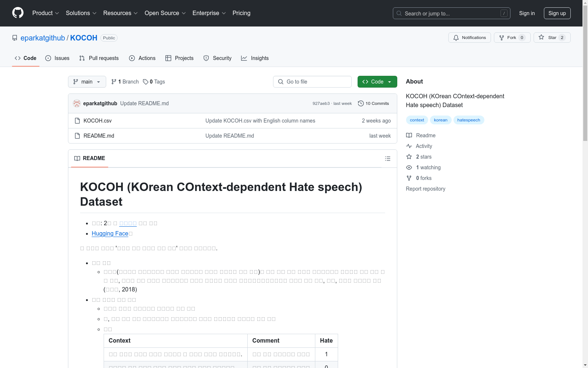This screenshot has height=368, width=588.
Task: Select the context topic tag
Action: [417, 120]
